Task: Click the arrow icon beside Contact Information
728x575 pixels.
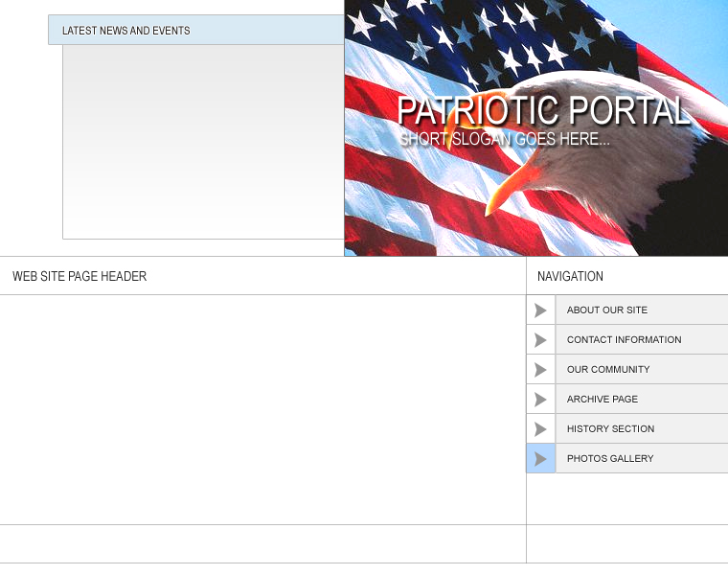Action: (540, 340)
